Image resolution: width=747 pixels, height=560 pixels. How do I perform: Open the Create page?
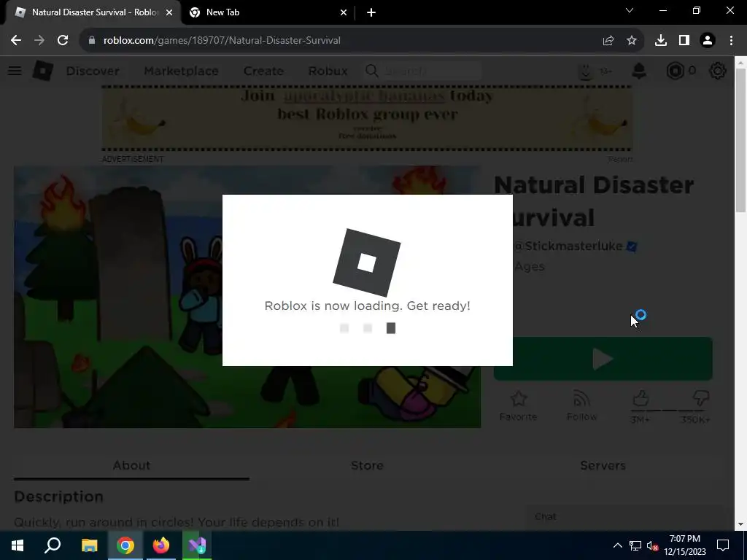[x=263, y=71]
